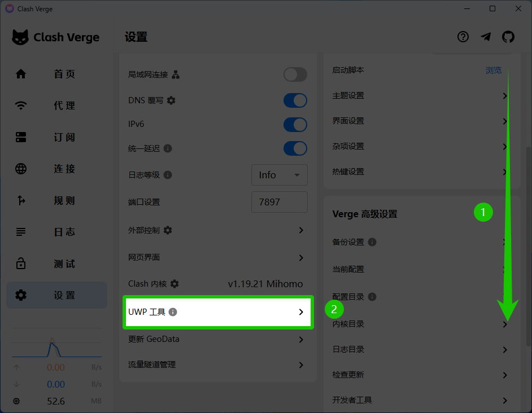The image size is (532, 413).
Task: Click the connections globe icon in sidebar
Action: 21,169
